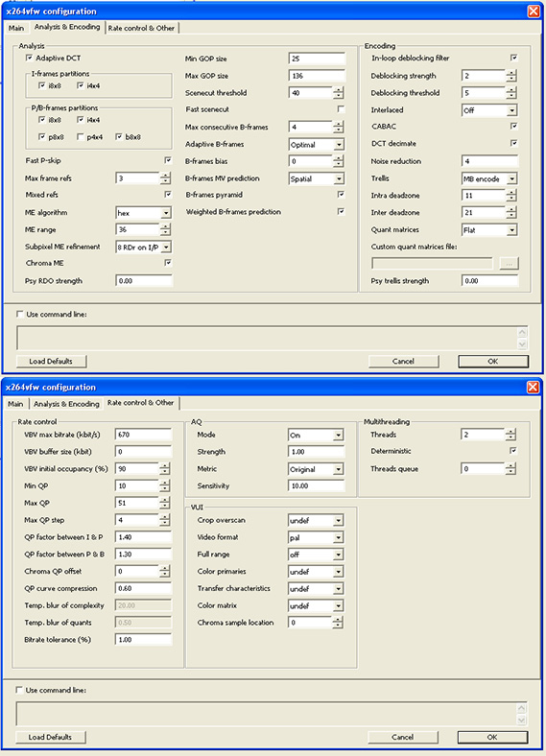Viewport: 546px width, 756px height.
Task: Toggle i4x4 under I-frames partitions
Action: point(80,85)
